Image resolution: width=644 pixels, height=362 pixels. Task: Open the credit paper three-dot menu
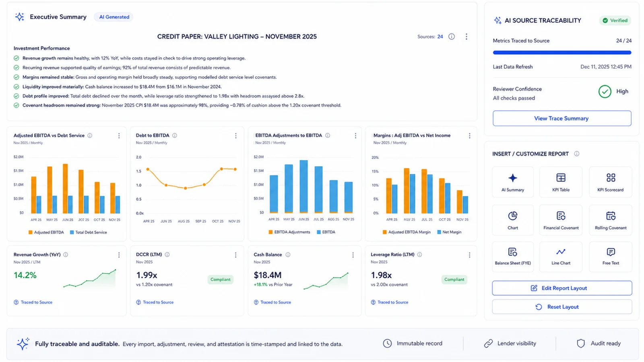pyautogui.click(x=466, y=37)
